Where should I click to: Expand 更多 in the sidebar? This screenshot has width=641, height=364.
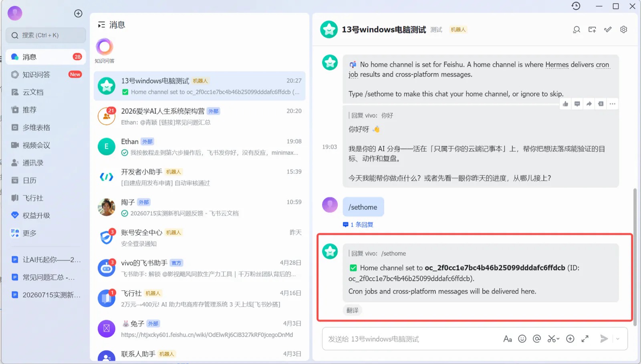click(x=46, y=233)
